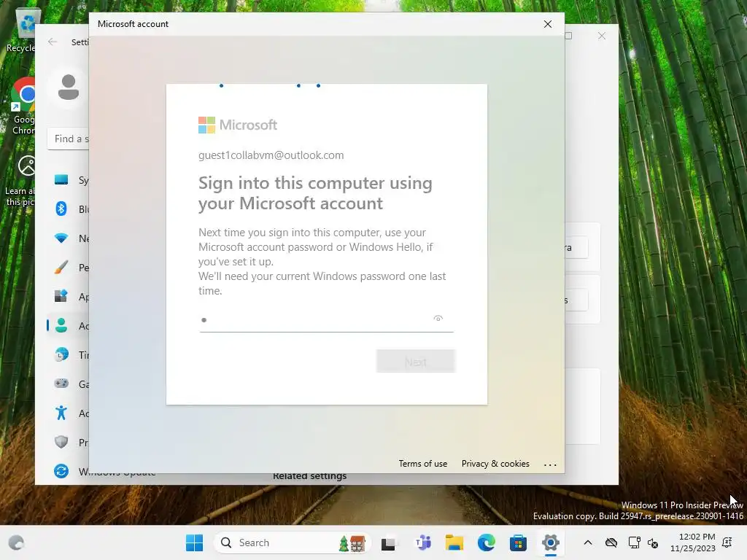Launch Google Chrome from the desktop

(x=23, y=106)
